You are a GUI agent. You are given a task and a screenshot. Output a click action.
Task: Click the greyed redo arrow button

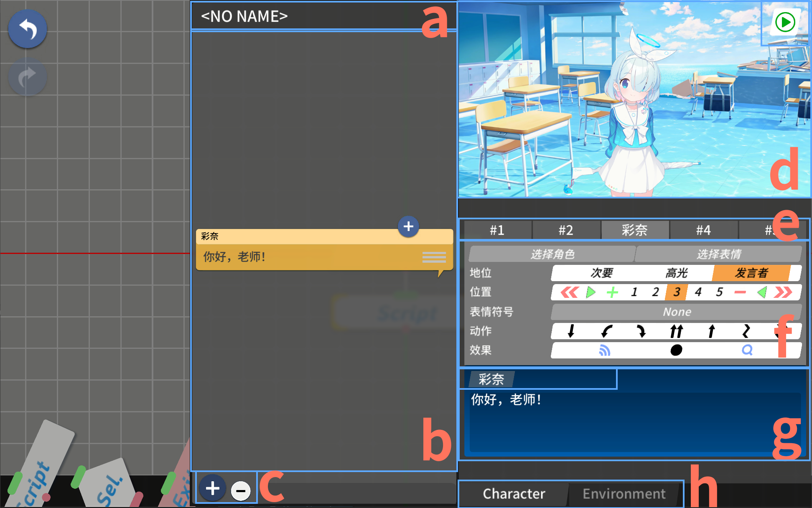pyautogui.click(x=28, y=77)
